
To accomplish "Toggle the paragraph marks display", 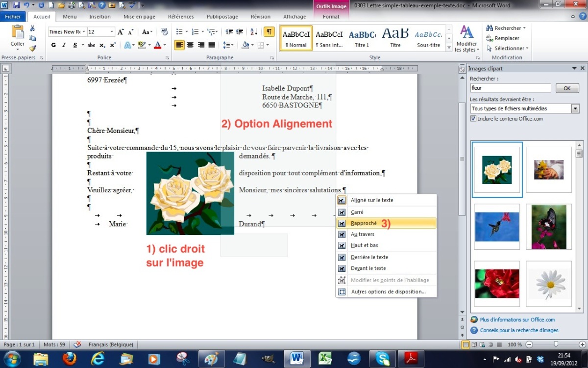I will tap(269, 32).
